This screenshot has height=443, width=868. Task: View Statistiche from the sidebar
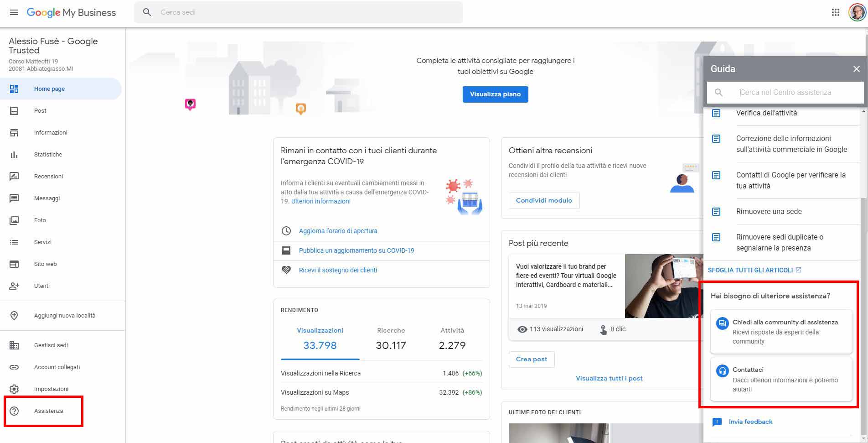pos(47,154)
